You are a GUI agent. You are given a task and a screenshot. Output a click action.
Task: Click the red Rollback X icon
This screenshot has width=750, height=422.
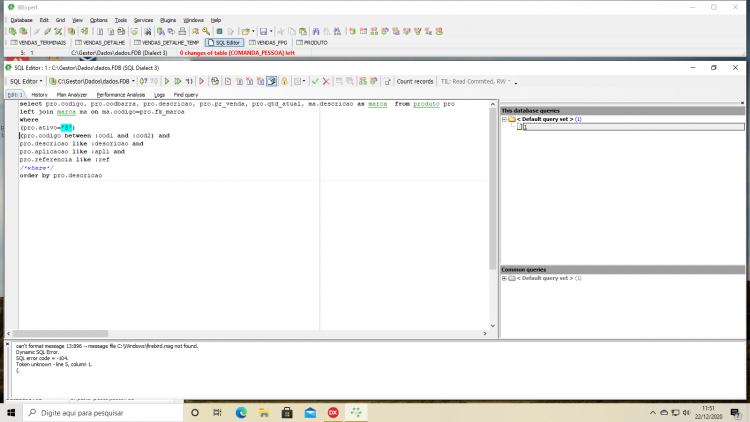coord(326,81)
